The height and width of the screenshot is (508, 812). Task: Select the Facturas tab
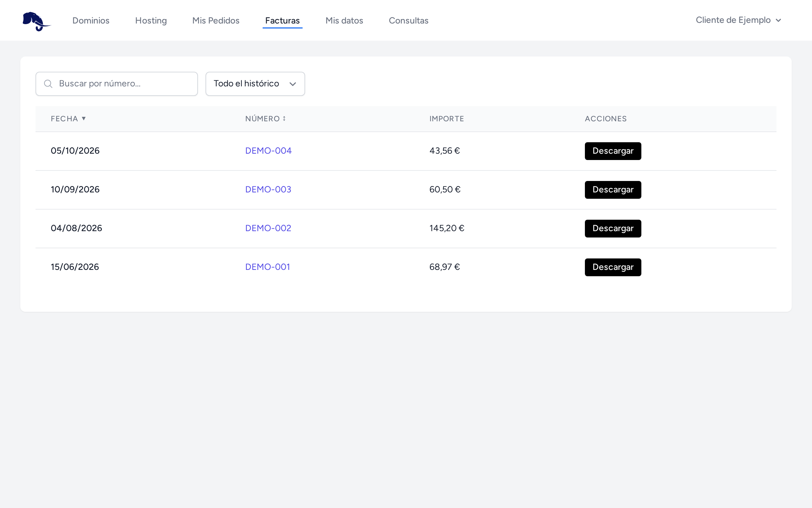pos(283,21)
